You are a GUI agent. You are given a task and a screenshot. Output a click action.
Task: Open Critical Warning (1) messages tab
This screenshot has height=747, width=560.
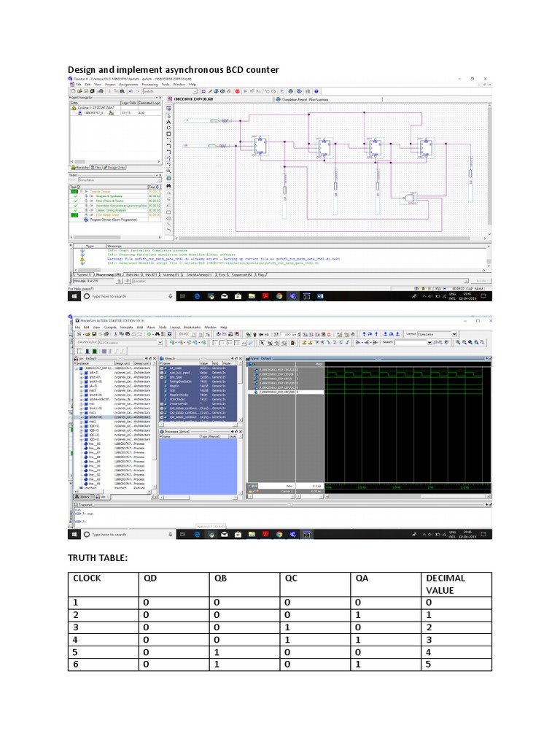tap(199, 275)
